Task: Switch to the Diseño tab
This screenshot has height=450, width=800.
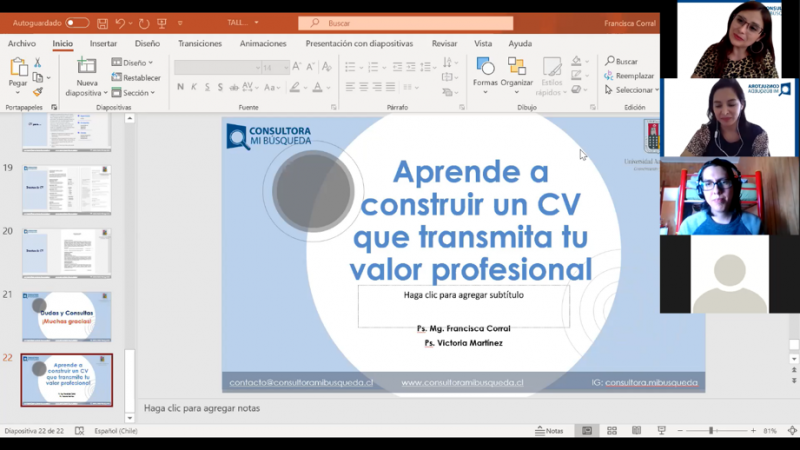Action: (147, 43)
